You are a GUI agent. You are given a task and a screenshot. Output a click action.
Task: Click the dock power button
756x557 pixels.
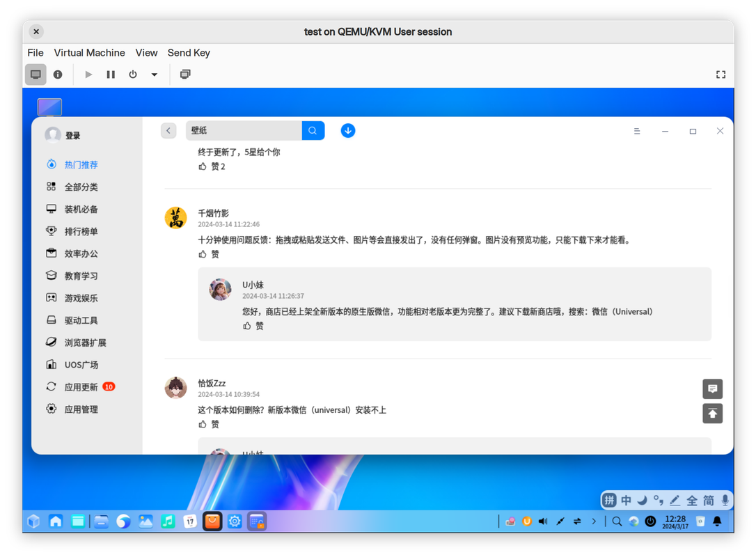pyautogui.click(x=650, y=521)
